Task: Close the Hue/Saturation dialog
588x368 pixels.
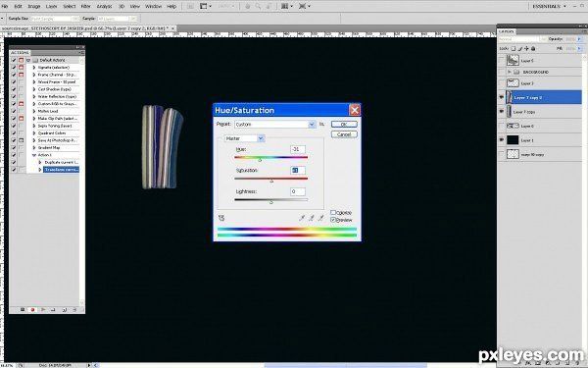Action: coord(355,110)
